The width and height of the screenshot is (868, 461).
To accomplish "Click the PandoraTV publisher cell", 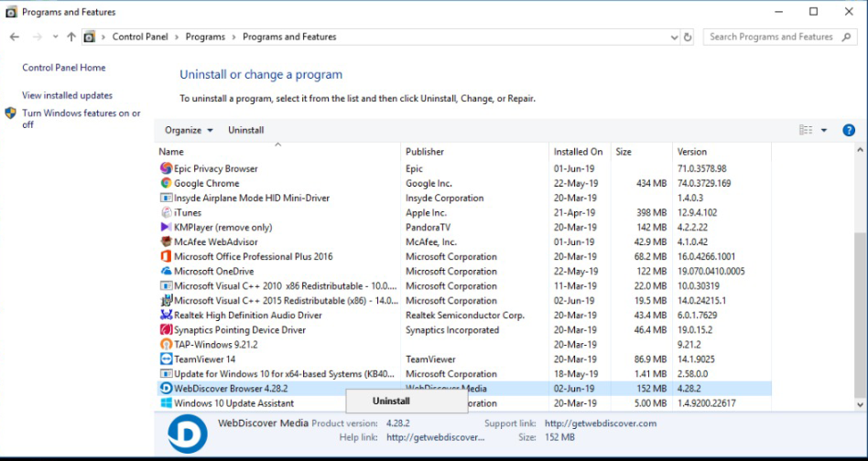I will point(429,227).
